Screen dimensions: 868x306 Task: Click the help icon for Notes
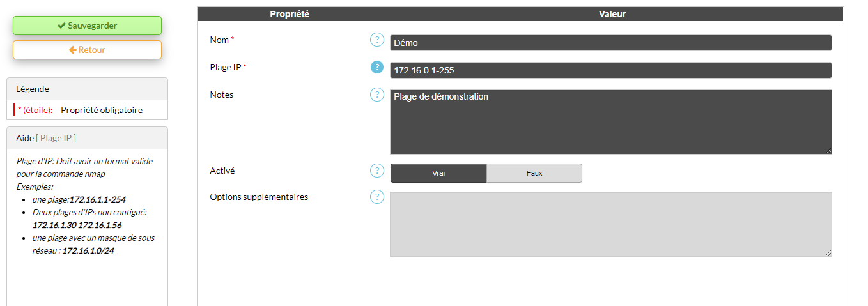pos(377,95)
